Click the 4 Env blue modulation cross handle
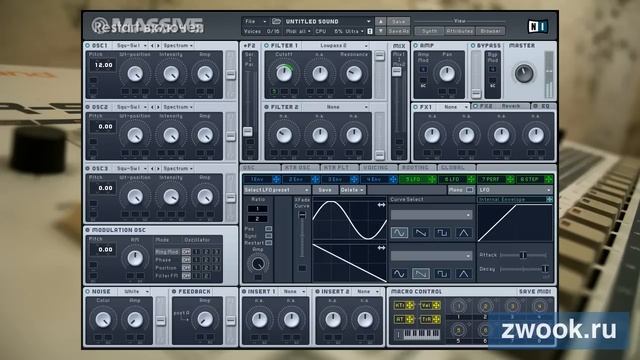The width and height of the screenshot is (640, 360). point(393,179)
